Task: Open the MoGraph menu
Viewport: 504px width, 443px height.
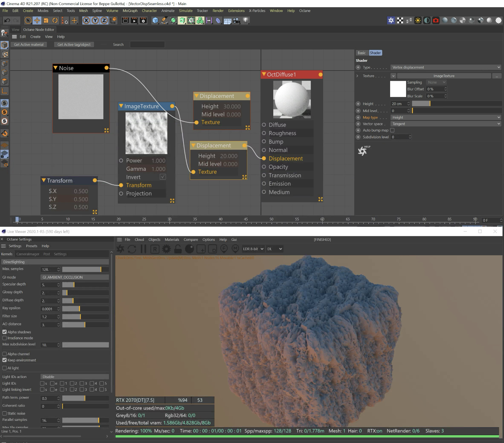Action: (x=130, y=11)
